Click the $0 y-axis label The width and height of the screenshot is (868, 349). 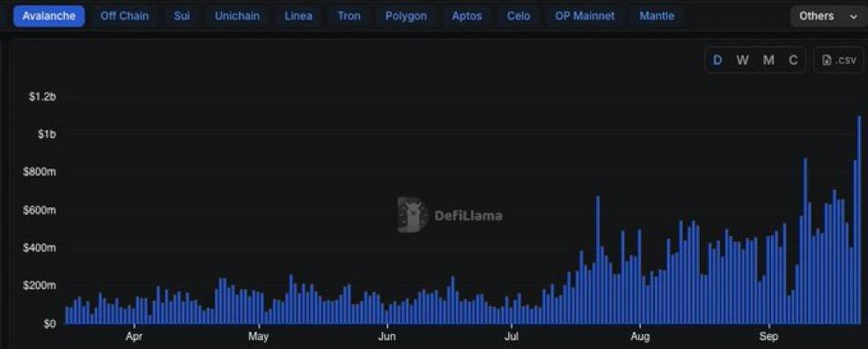pyautogui.click(x=50, y=323)
